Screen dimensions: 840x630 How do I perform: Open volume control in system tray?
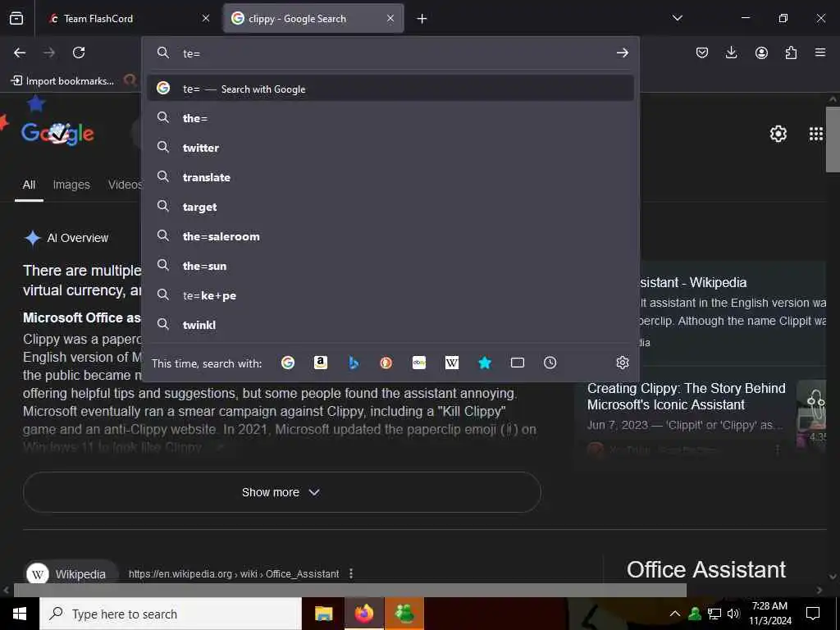point(733,614)
